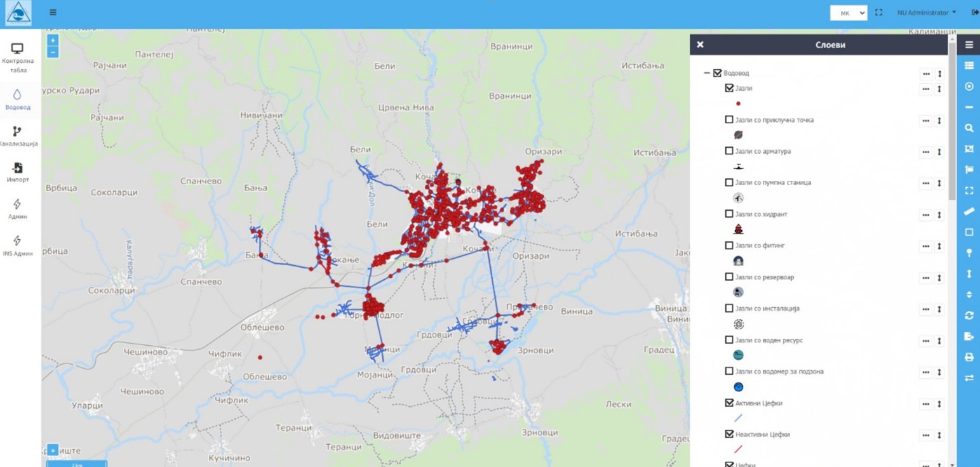This screenshot has width=980, height=467.
Task: Open the layers list icon in right toolbar
Action: pos(969,66)
